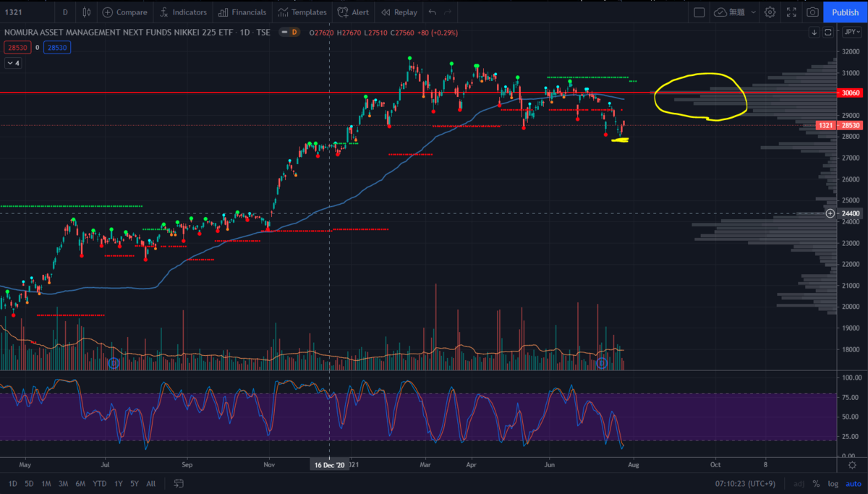Start bar Replay mode
The image size is (868, 494).
point(399,12)
